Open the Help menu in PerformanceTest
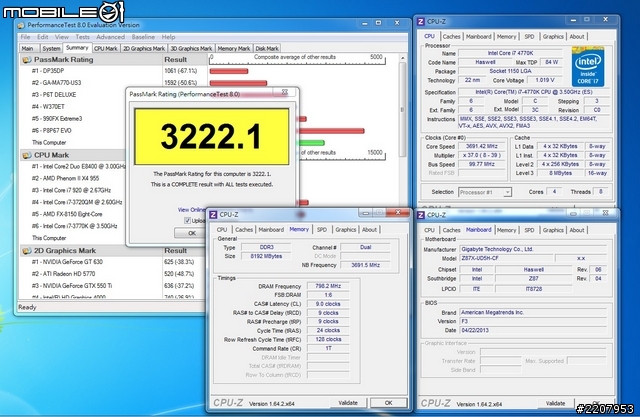The width and height of the screenshot is (640, 417). (169, 37)
